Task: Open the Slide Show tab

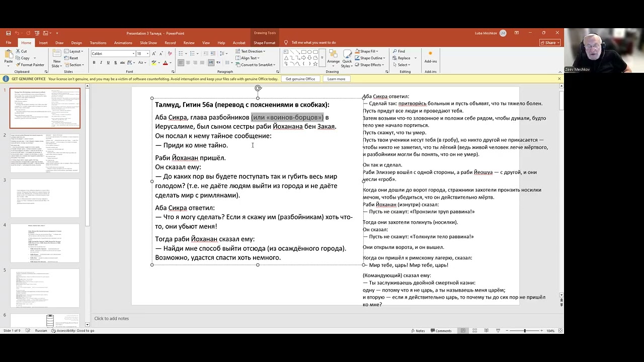Action: tap(148, 43)
